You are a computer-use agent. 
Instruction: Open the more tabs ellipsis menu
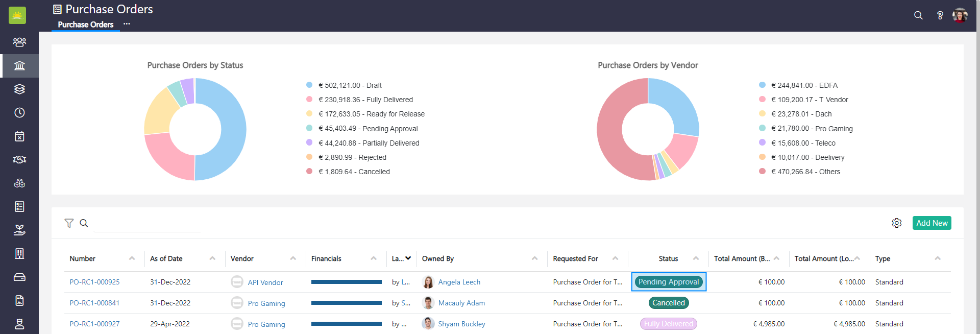[x=127, y=24]
